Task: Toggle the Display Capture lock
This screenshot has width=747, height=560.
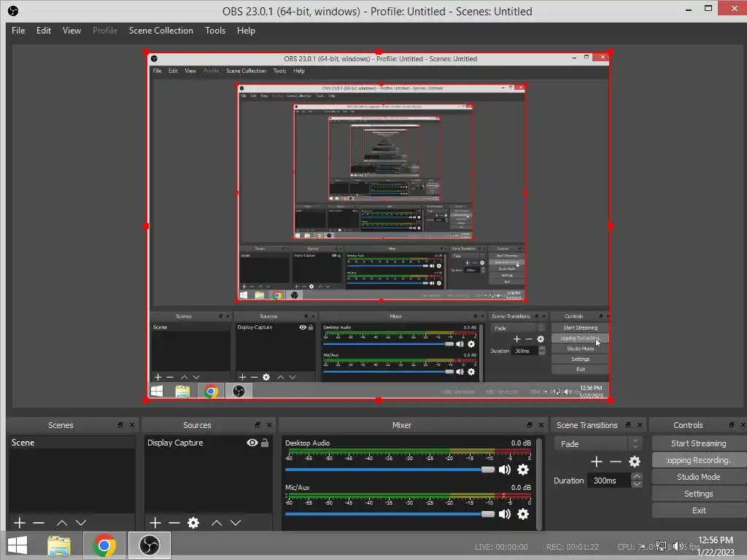Action: (265, 443)
